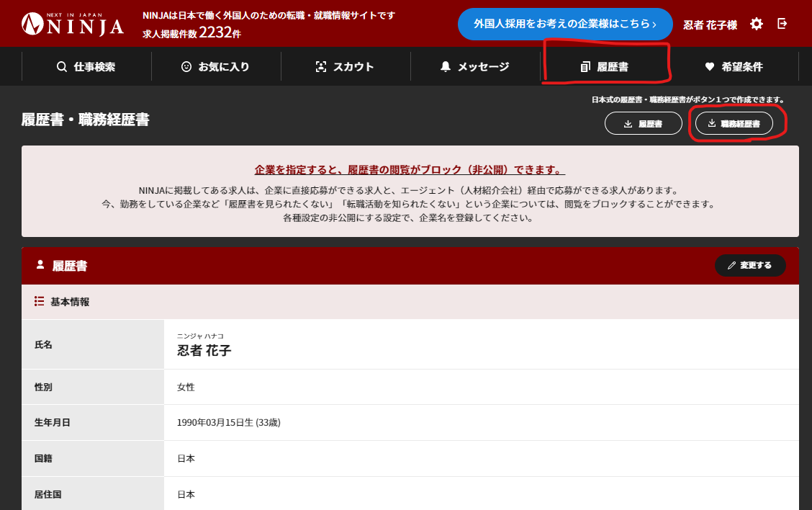This screenshot has width=812, height=510.
Task: Click the scout crosshair icon
Action: click(x=320, y=66)
